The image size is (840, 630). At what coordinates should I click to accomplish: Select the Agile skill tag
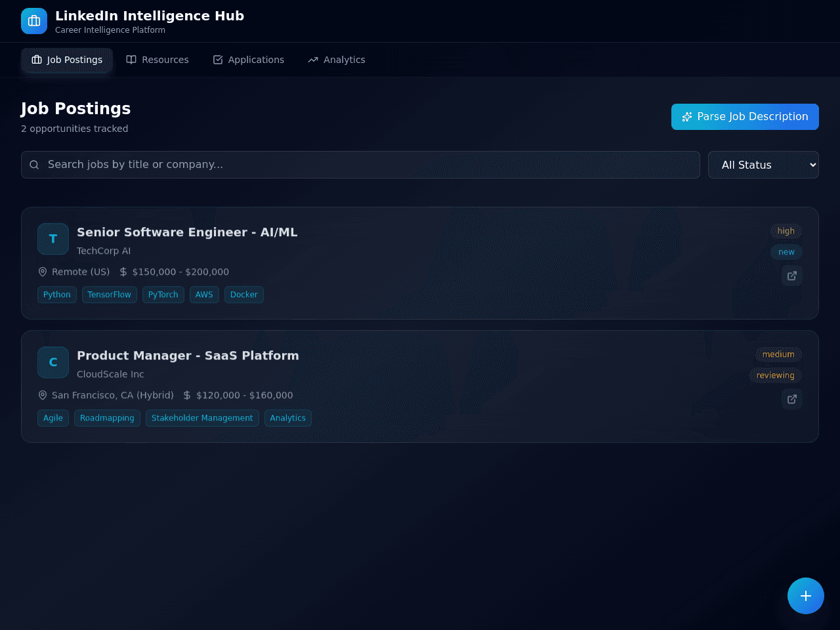pyautogui.click(x=53, y=418)
